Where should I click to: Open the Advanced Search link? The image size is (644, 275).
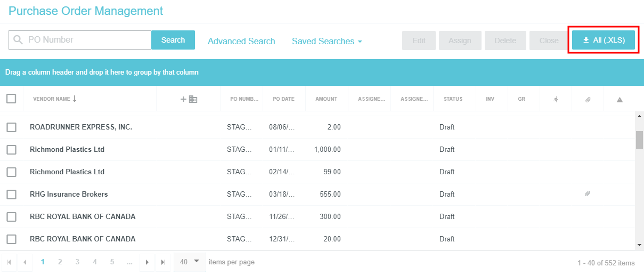[241, 41]
